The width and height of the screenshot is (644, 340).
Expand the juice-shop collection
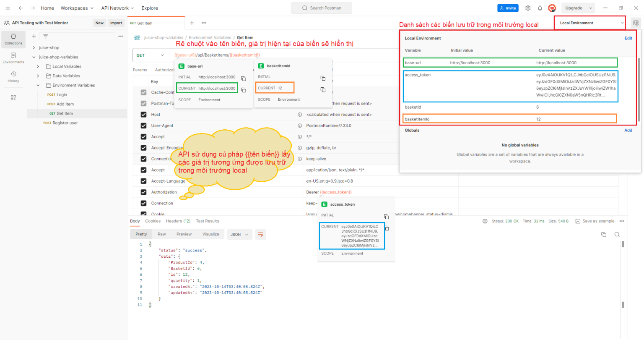[x=34, y=48]
